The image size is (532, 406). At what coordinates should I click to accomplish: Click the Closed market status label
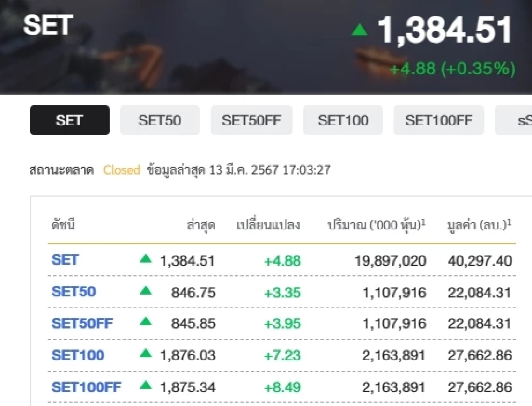(x=121, y=170)
